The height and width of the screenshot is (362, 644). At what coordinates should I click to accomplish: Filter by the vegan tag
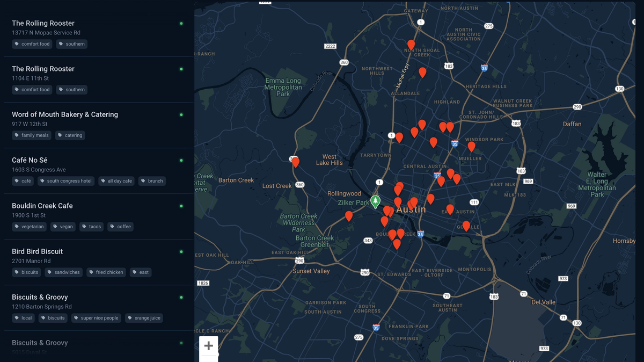point(63,227)
